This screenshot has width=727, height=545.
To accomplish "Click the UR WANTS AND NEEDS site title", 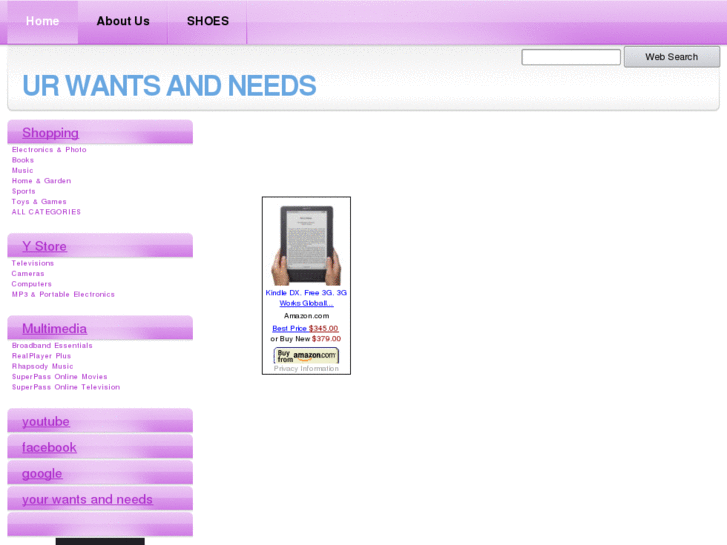I will click(169, 86).
